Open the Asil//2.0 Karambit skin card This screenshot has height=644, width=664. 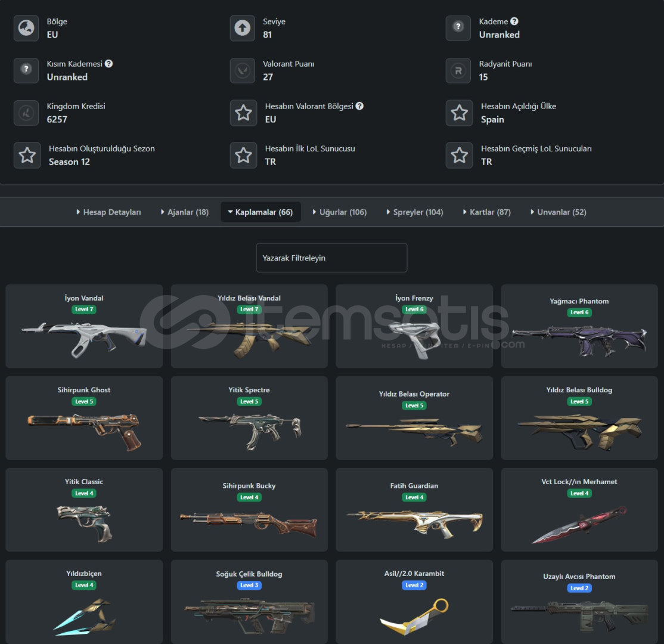(414, 602)
